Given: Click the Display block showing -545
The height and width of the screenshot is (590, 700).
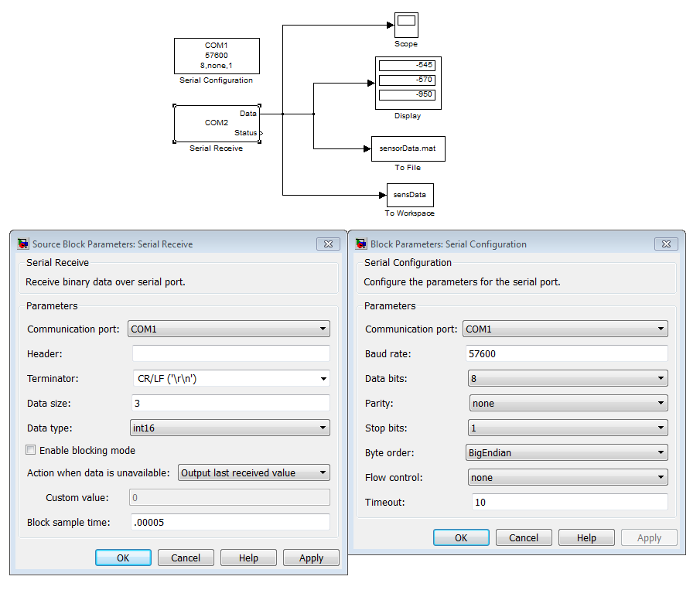Looking at the screenshot, I should (x=407, y=65).
